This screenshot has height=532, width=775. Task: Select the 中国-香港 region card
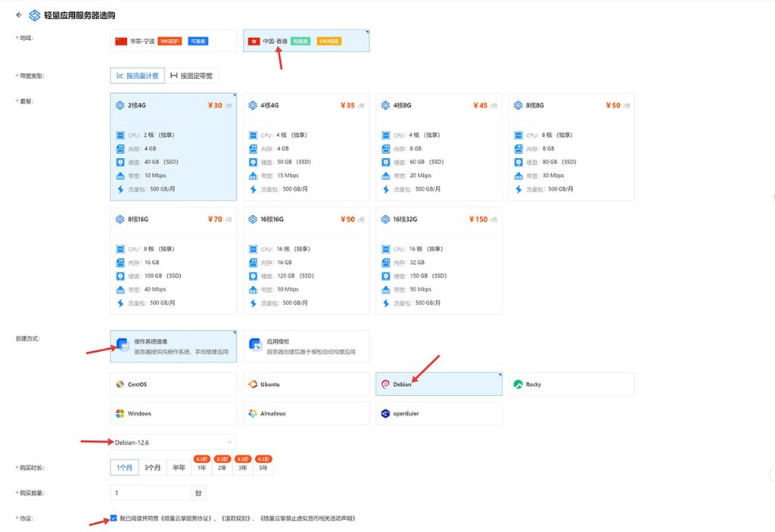pyautogui.click(x=306, y=41)
